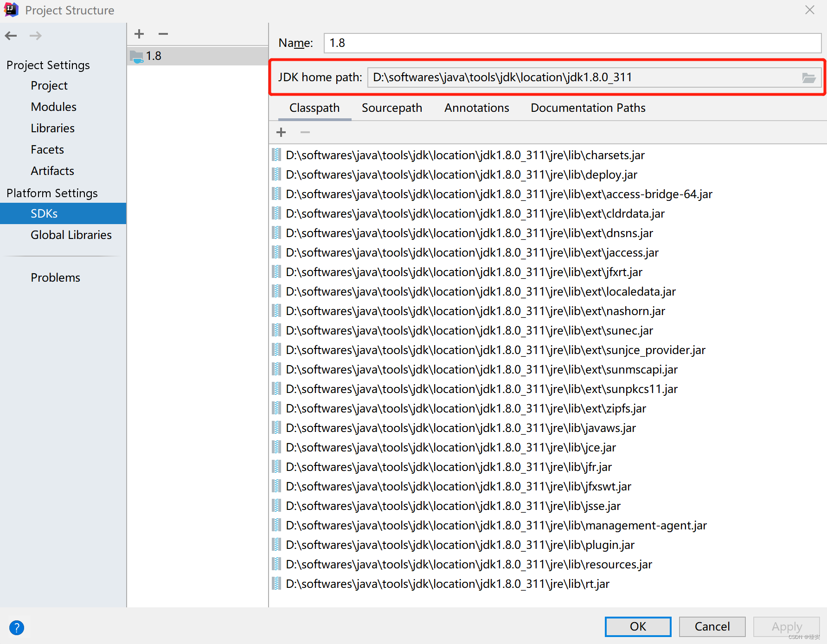This screenshot has height=644, width=827.
Task: Select the 1.8 SDK entry in the list
Action: [x=198, y=56]
